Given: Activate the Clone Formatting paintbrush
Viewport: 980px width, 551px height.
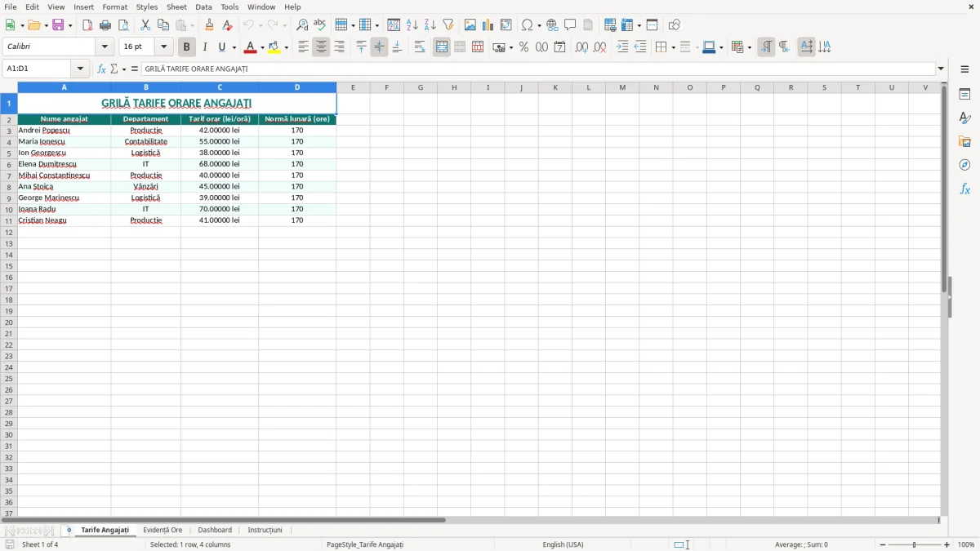Looking at the screenshot, I should (209, 25).
